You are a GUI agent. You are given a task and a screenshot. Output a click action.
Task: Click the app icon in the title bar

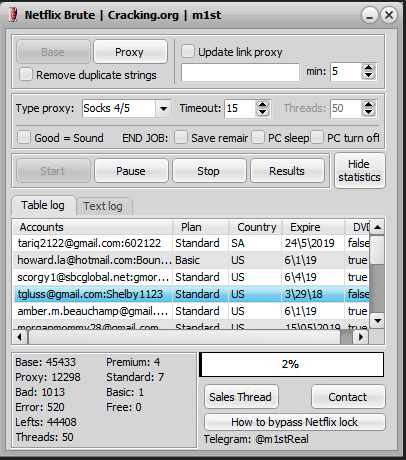coord(14,15)
